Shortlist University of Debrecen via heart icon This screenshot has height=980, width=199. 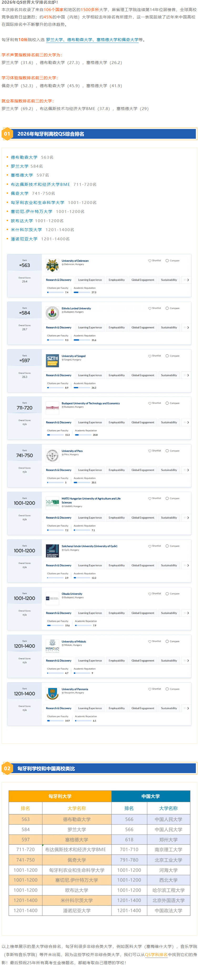click(x=150, y=261)
